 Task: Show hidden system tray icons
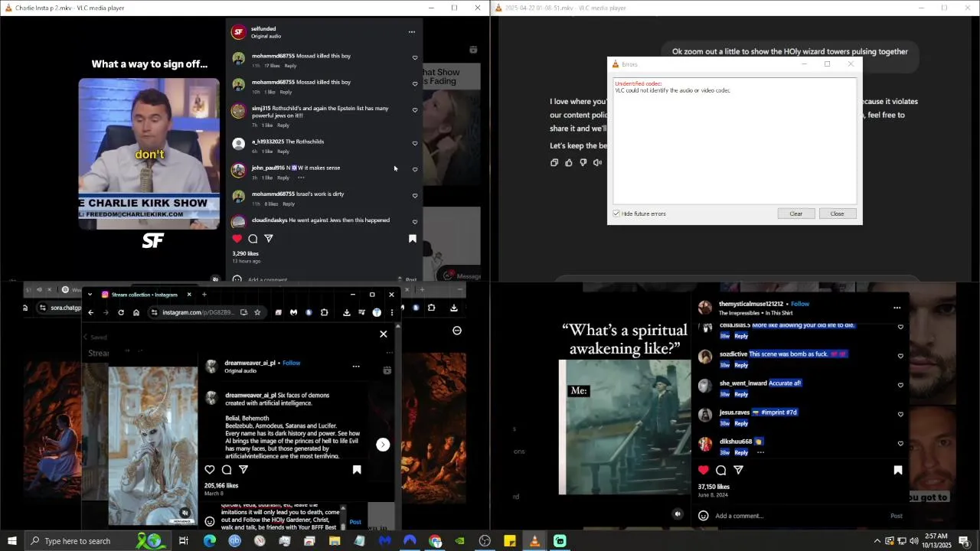point(877,541)
